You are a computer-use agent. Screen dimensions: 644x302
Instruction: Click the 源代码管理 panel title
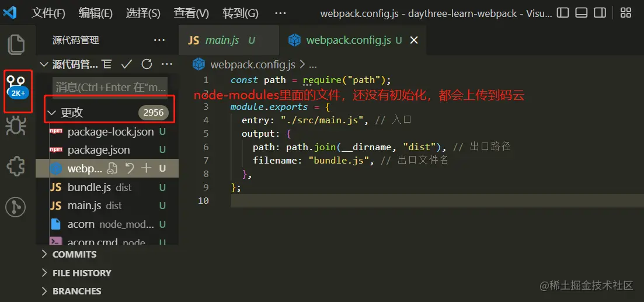click(75, 40)
